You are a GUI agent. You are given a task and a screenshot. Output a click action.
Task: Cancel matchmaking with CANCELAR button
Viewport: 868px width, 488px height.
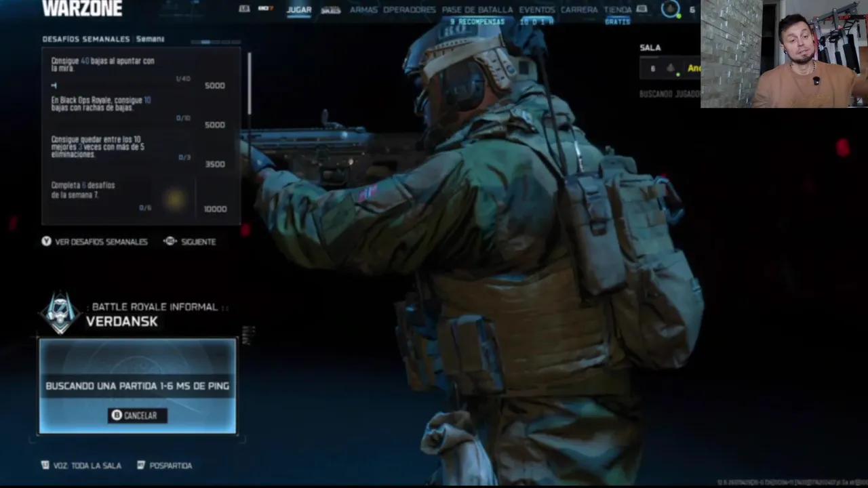(x=137, y=415)
